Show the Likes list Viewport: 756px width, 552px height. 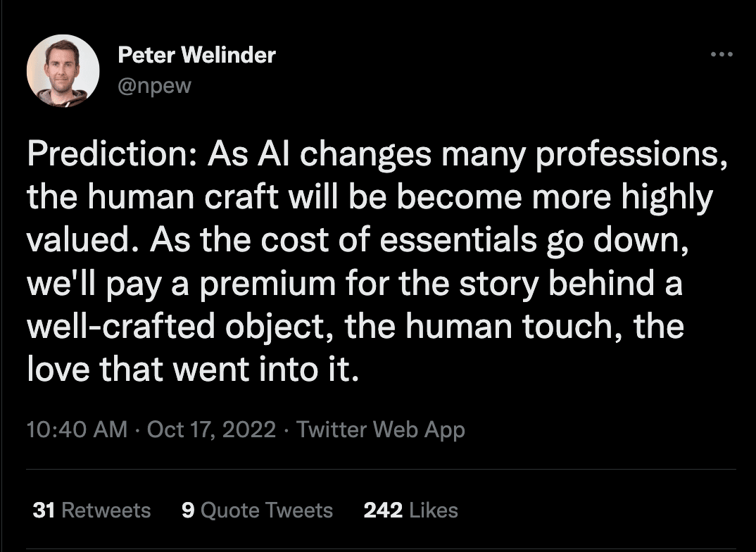[411, 510]
